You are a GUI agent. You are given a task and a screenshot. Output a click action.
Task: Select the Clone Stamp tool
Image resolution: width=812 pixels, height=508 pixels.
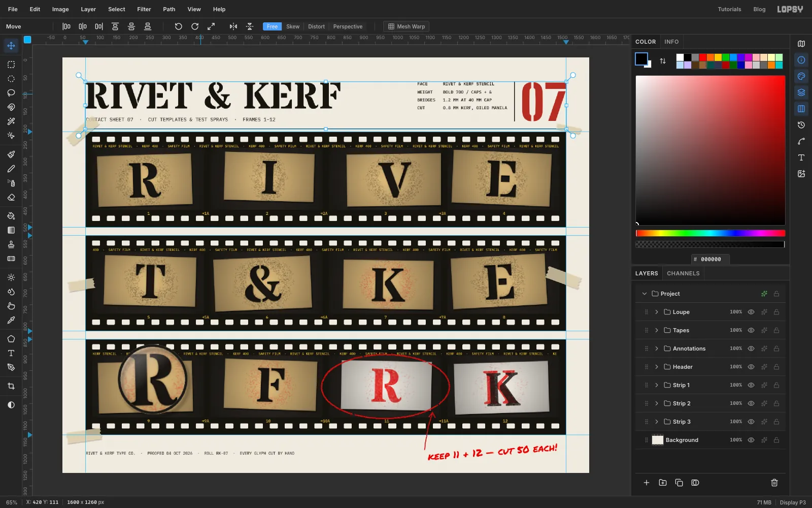pyautogui.click(x=11, y=244)
